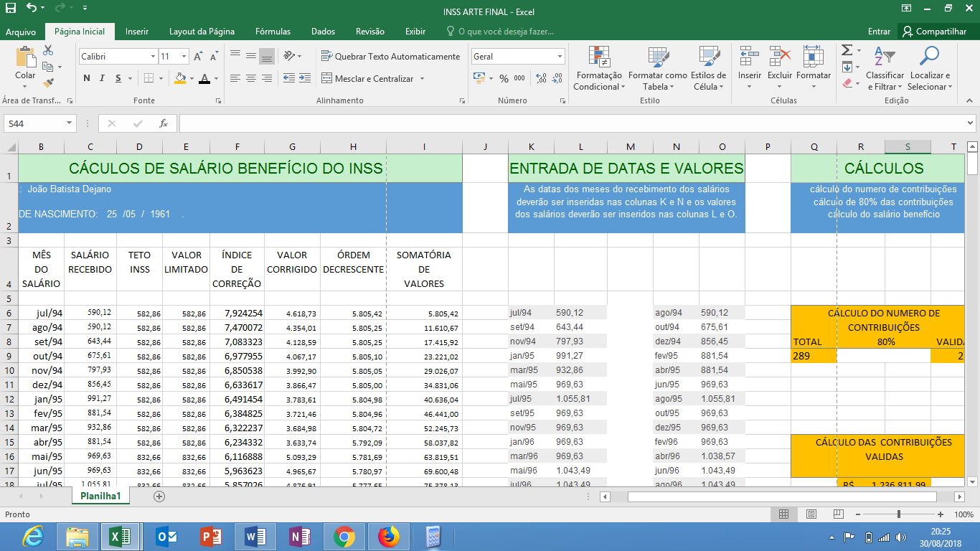This screenshot has width=980, height=551.
Task: Apply thousands separator 000 style
Action: (x=521, y=78)
